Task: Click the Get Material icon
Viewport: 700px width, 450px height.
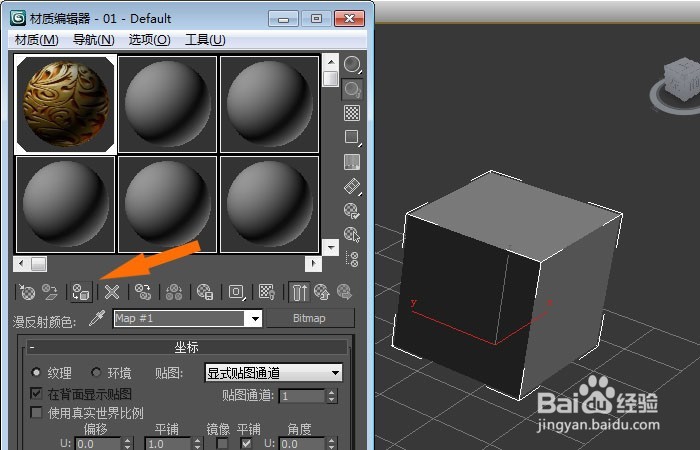Action: (x=27, y=292)
